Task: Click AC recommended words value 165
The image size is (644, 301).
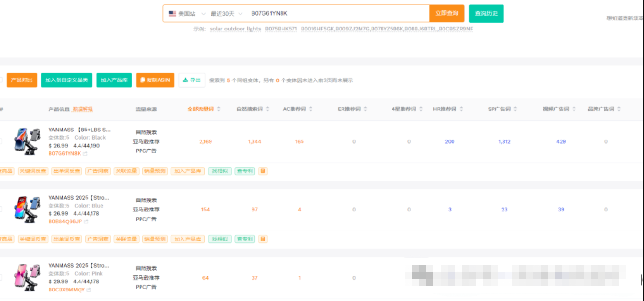Action: pyautogui.click(x=299, y=141)
